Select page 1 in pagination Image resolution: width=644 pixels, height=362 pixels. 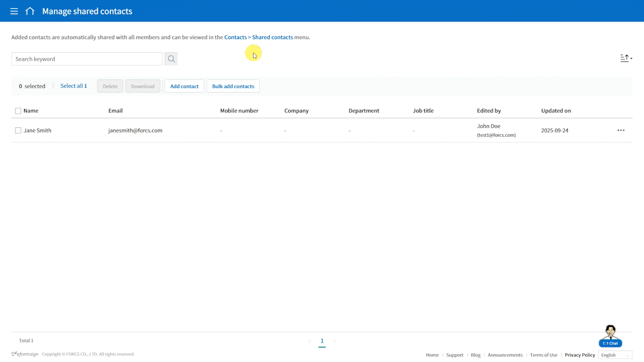[322, 341]
